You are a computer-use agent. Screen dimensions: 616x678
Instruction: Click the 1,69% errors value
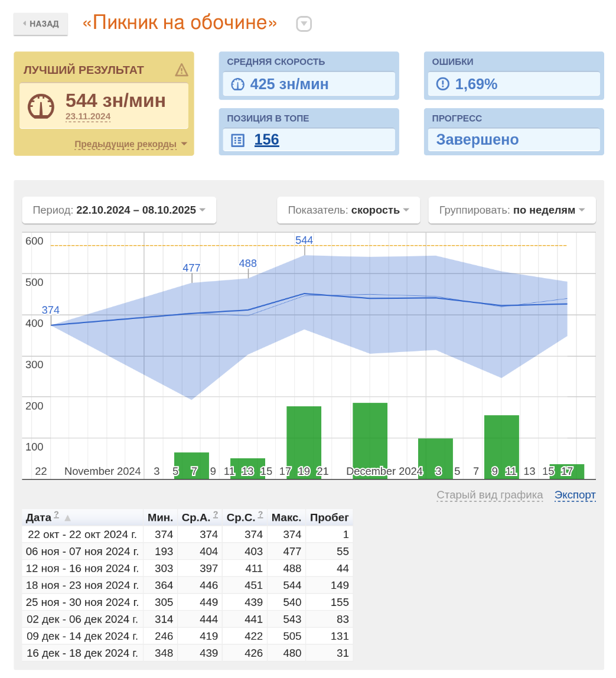476,84
